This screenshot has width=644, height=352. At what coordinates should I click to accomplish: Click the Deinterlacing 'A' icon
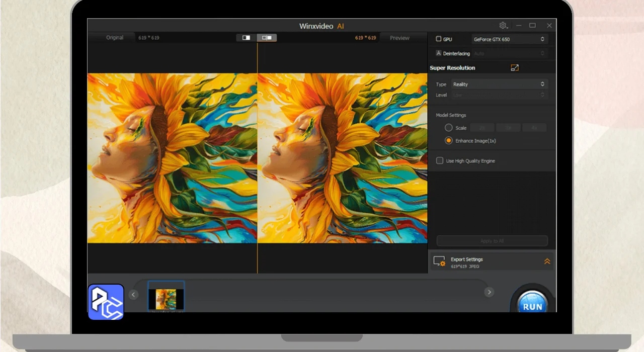tap(438, 53)
